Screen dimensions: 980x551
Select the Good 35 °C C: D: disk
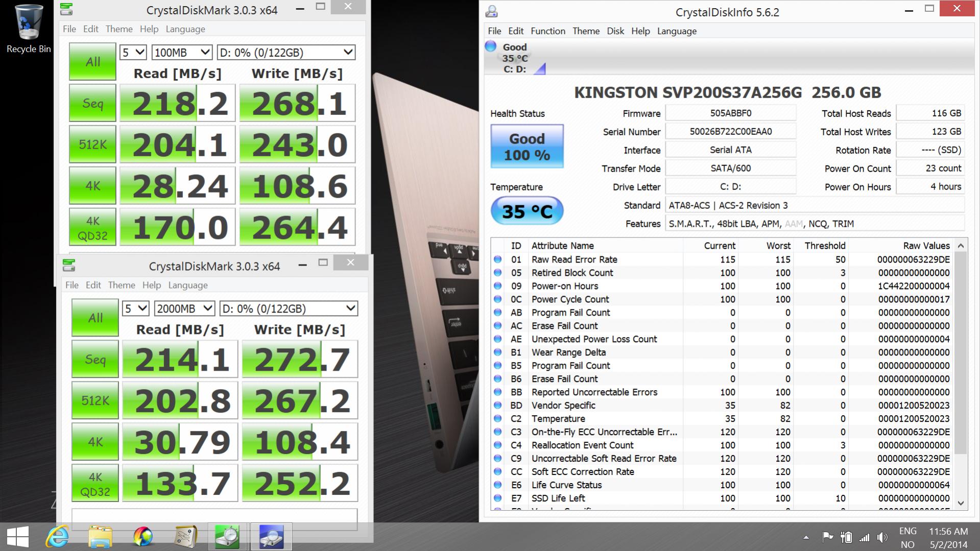pos(514,58)
